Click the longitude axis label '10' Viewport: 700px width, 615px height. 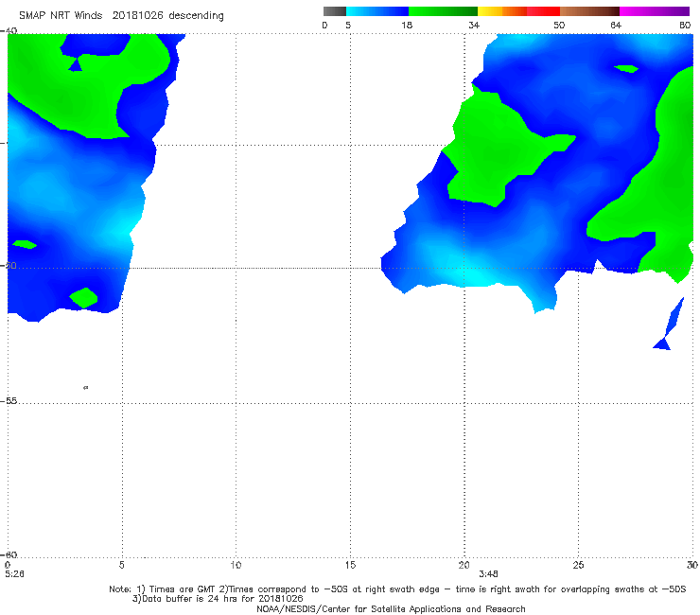pos(236,566)
